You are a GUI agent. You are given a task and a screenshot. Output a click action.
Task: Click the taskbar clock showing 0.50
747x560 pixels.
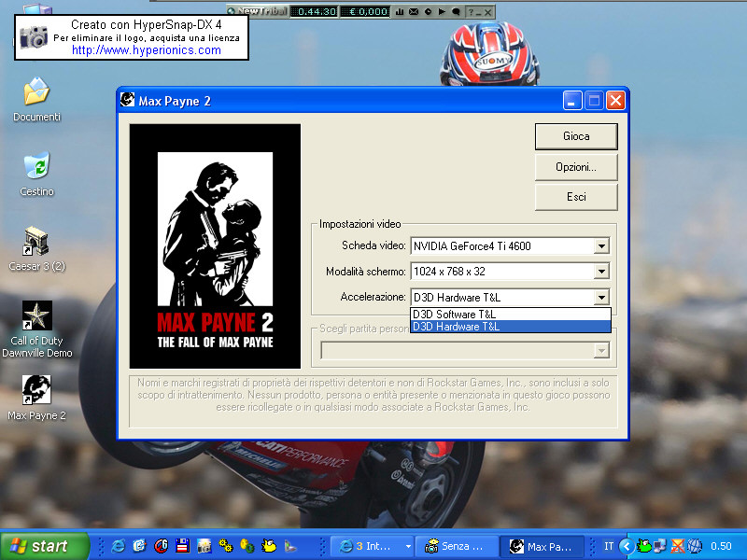pos(721,546)
